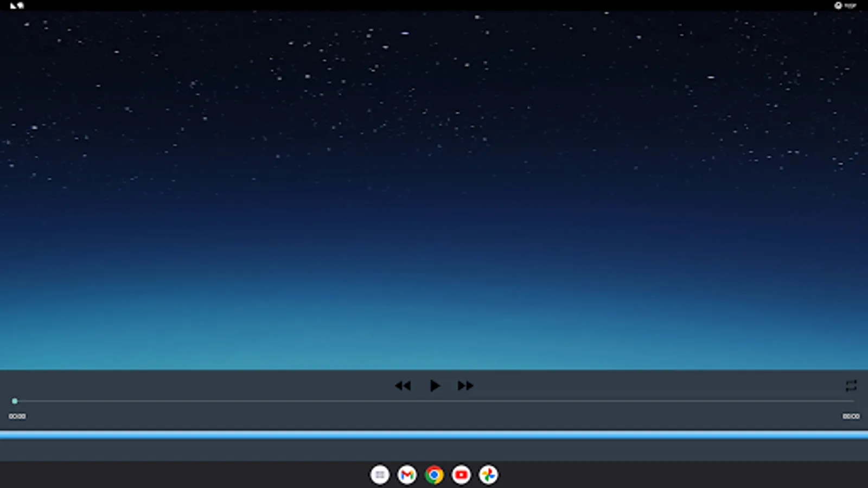Screen dimensions: 868x488
Task: Click the rewind button
Action: click(403, 386)
